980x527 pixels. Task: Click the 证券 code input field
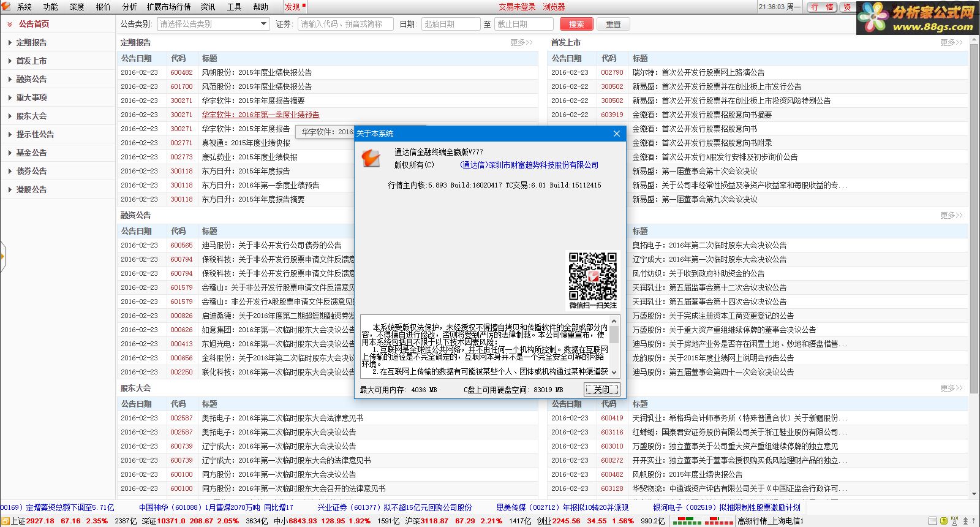(x=346, y=24)
